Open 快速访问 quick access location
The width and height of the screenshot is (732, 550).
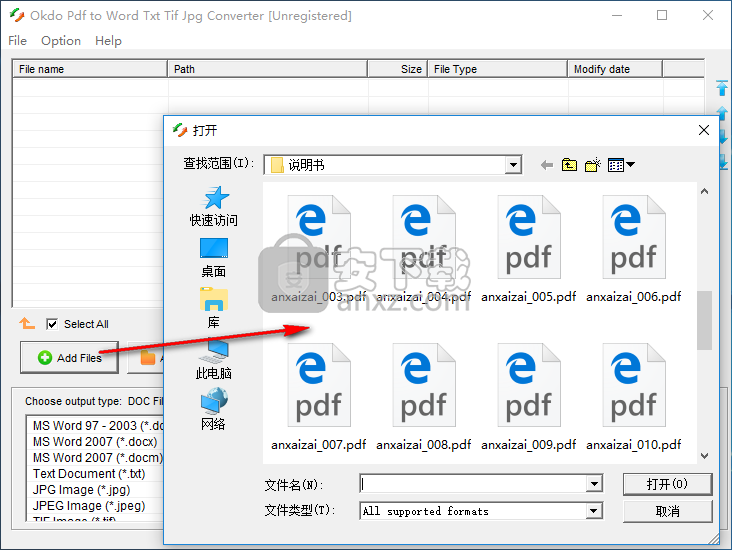pos(214,206)
